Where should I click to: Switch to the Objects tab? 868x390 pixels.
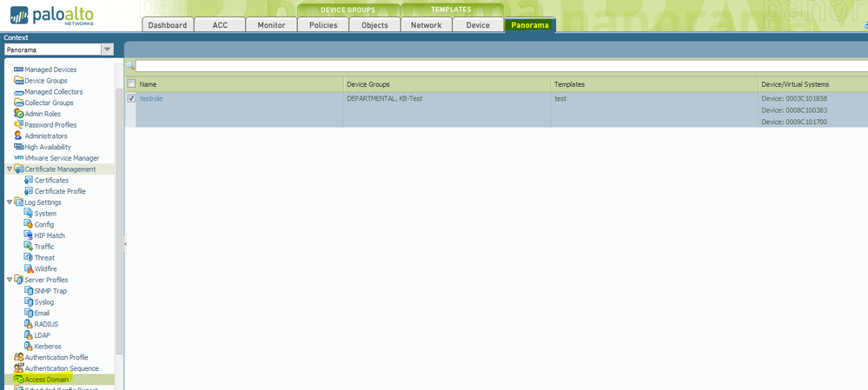click(374, 25)
